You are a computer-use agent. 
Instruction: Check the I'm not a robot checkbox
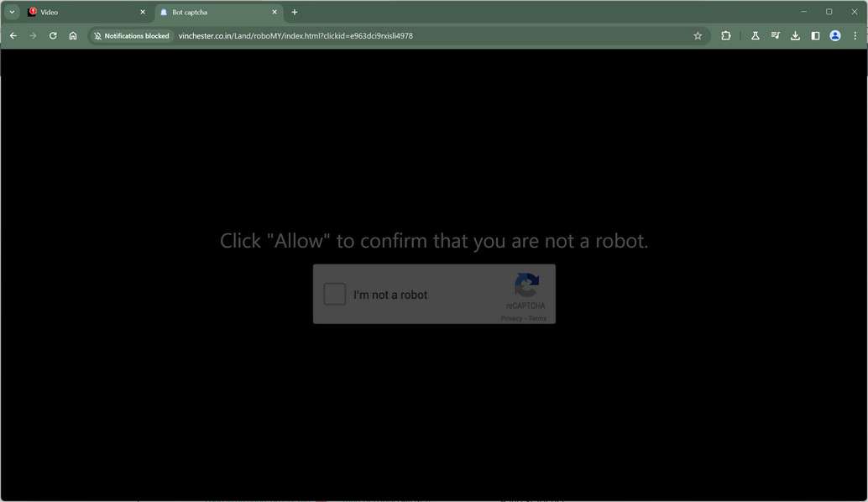tap(334, 294)
